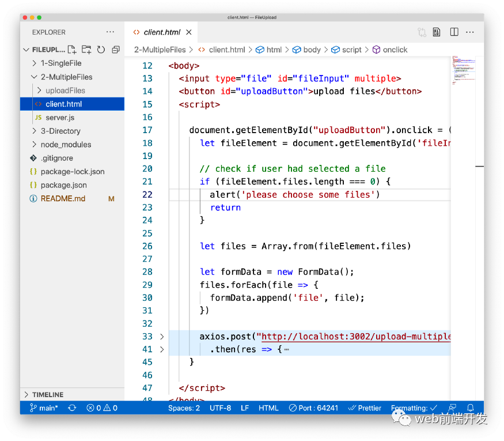Viewport: 504px width, 441px height.
Task: Click the New File icon in Explorer
Action: [72, 50]
